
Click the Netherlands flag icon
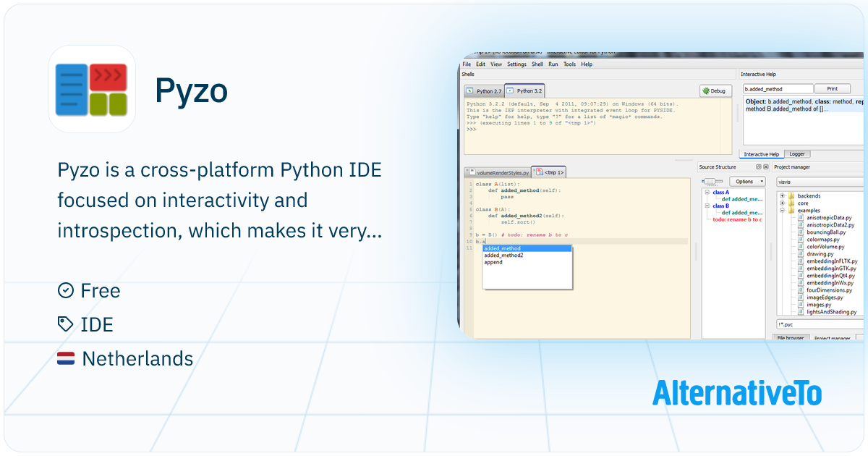[x=66, y=358]
